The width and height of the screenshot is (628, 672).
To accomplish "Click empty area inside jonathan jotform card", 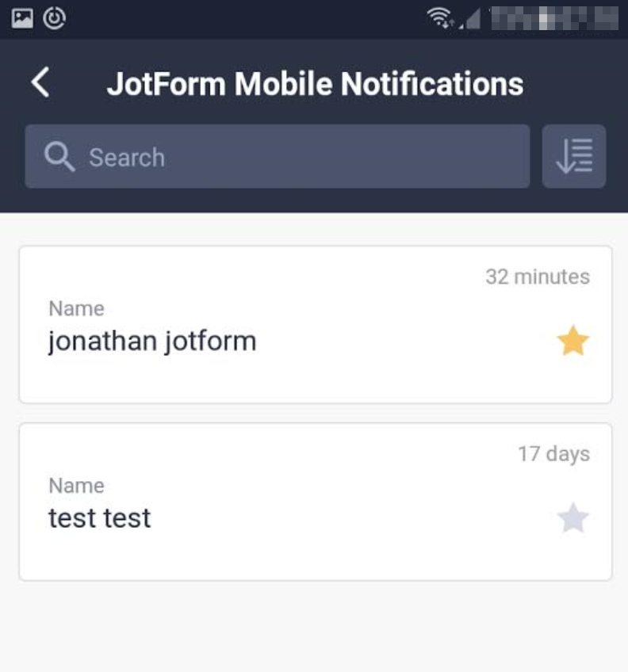I will point(381,372).
